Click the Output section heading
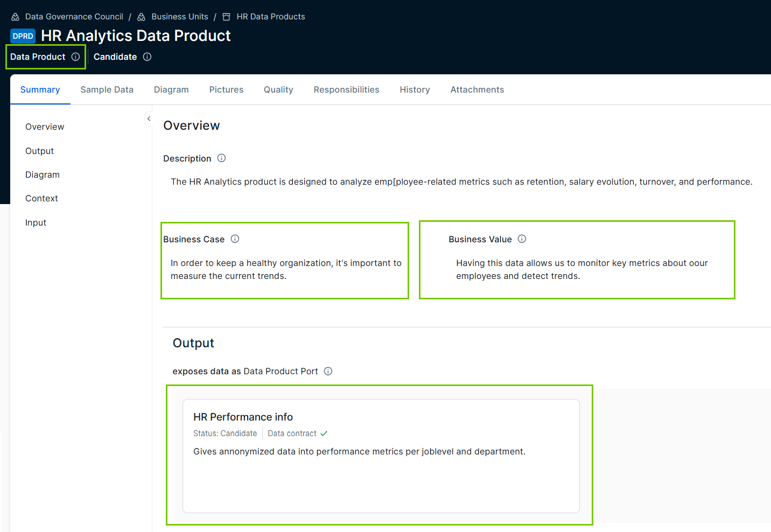Viewport: 771px width, 532px height. [x=193, y=343]
